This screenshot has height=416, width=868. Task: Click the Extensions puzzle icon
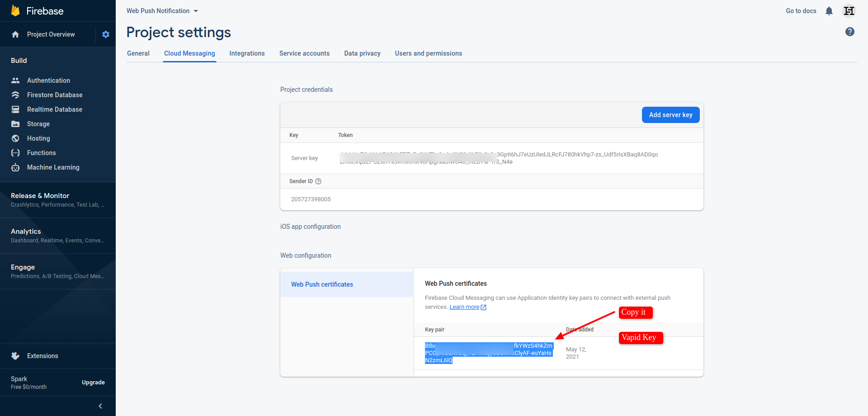click(15, 356)
